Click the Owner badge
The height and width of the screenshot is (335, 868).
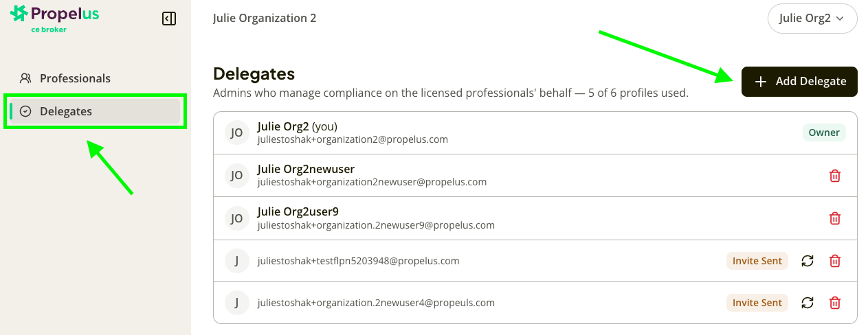pyautogui.click(x=824, y=132)
